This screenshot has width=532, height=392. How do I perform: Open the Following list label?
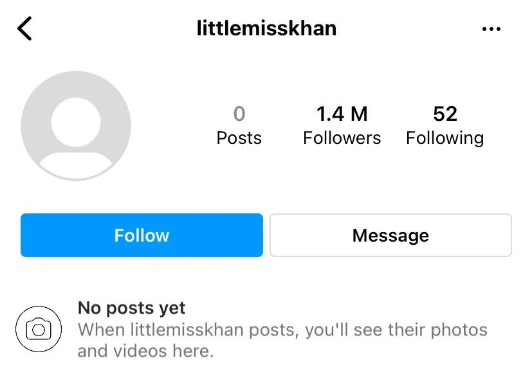click(445, 138)
